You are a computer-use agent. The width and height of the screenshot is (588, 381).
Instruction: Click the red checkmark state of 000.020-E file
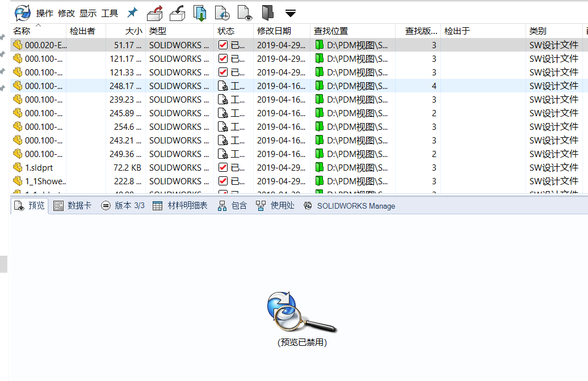[223, 45]
